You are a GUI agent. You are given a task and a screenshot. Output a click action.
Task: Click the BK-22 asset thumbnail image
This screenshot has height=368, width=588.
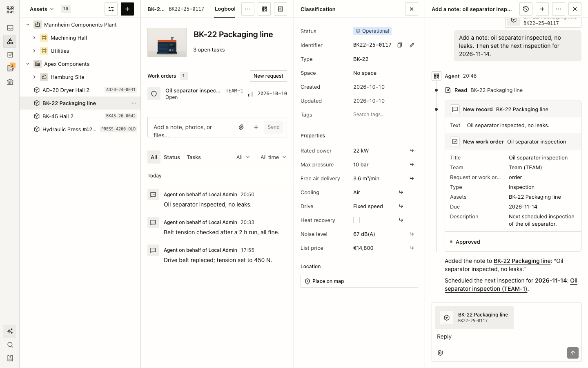167,43
